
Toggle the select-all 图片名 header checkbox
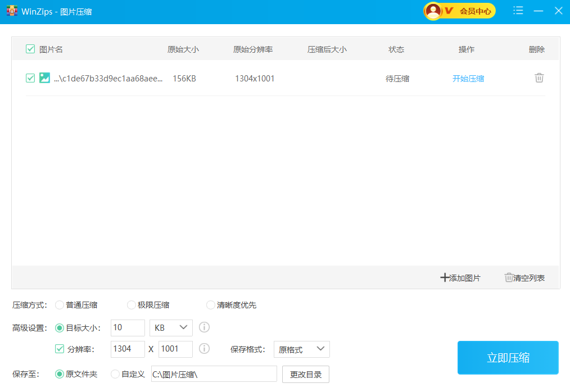30,49
